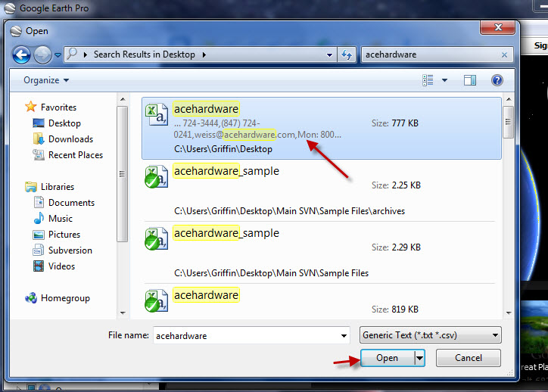Screen dimensions: 548x392
Task: Click icon of 2.25 KB acehardware_sample file
Action: [x=156, y=177]
